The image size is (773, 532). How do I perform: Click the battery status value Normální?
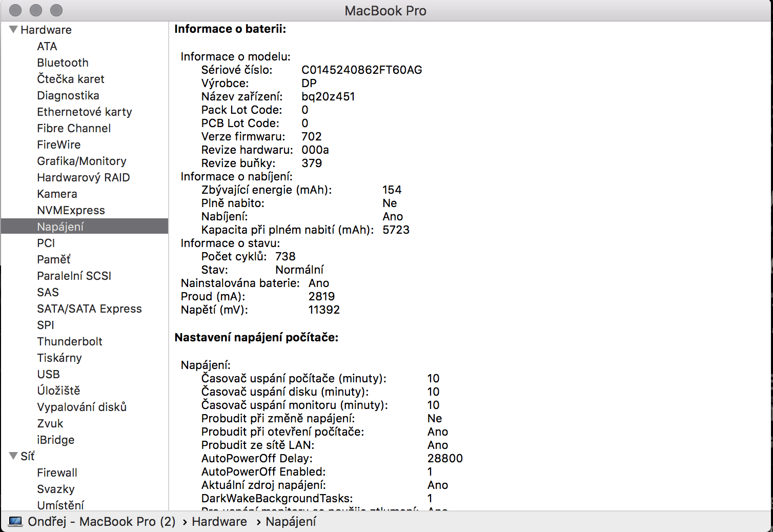(300, 270)
